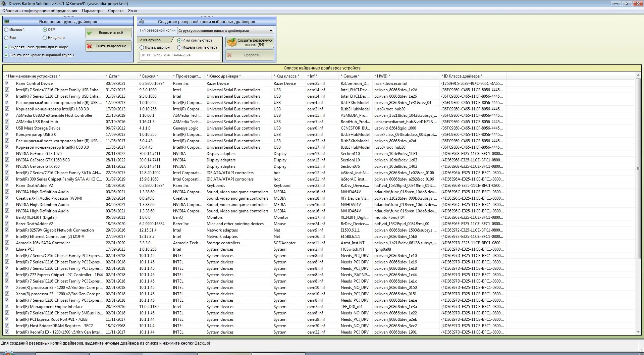
Task: Choose 'Имя компьютера' archive name option
Action: [179, 40]
